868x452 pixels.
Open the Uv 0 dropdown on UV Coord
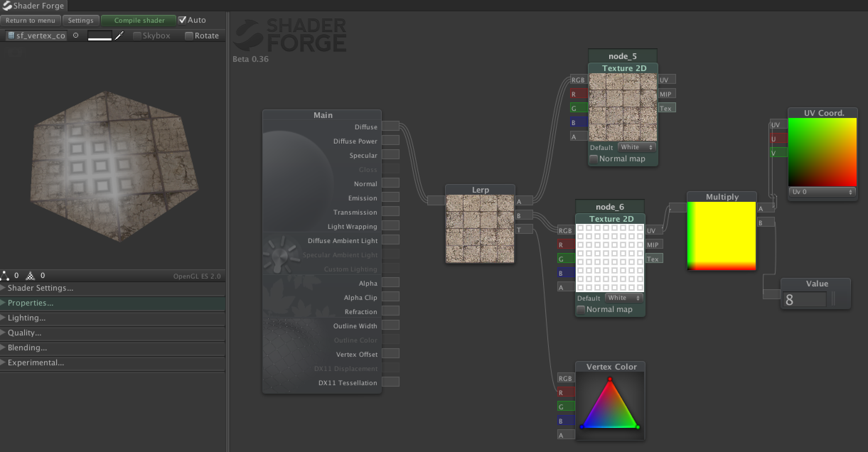pyautogui.click(x=822, y=192)
